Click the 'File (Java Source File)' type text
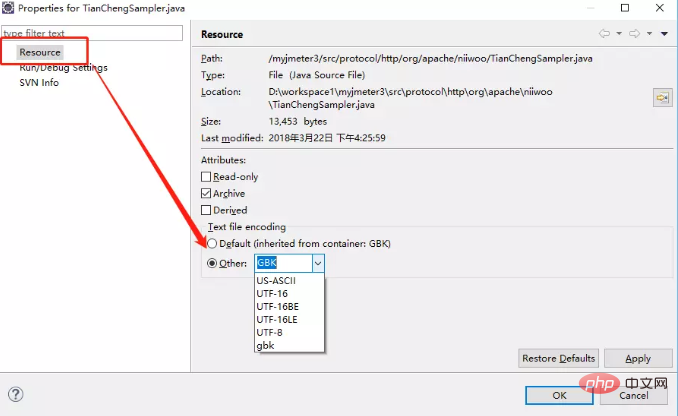 tap(317, 75)
